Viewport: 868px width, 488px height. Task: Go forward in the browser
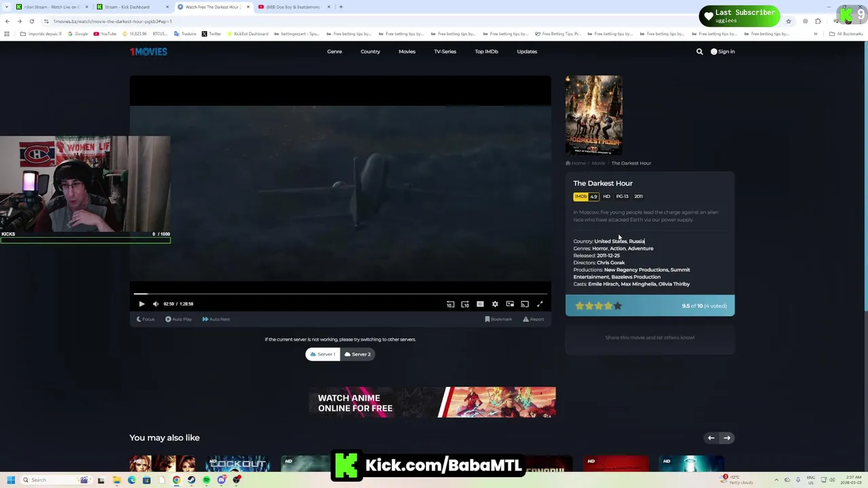click(x=20, y=21)
